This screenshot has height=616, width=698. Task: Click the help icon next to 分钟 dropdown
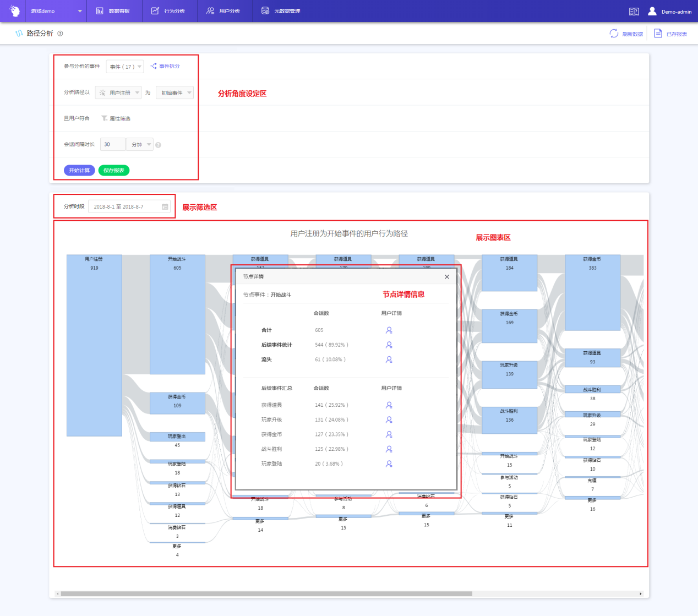[x=158, y=145]
